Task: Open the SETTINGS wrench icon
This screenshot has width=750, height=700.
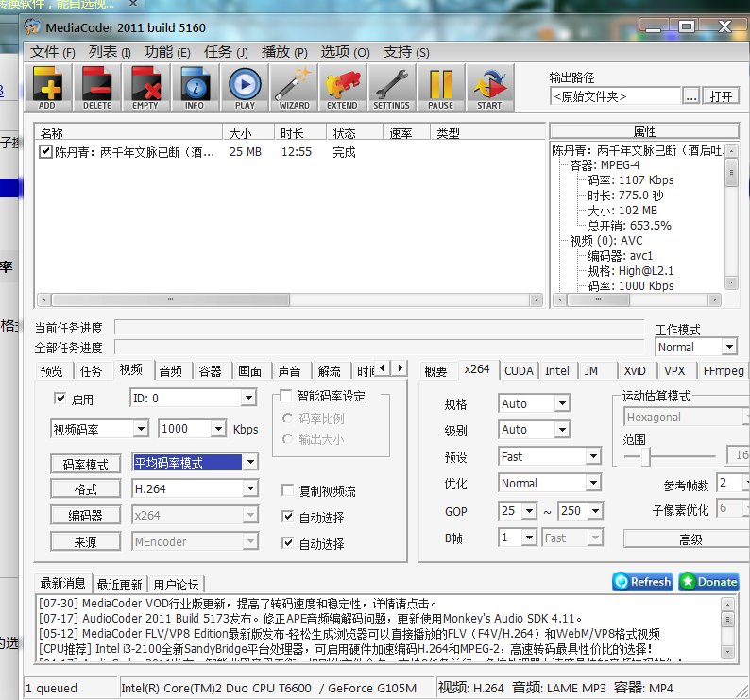Action: (391, 88)
